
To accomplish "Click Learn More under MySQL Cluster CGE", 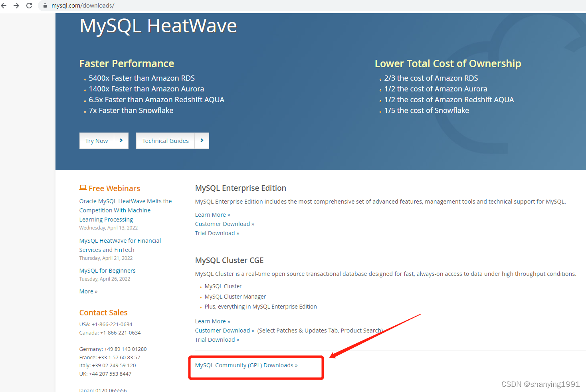I will click(212, 321).
